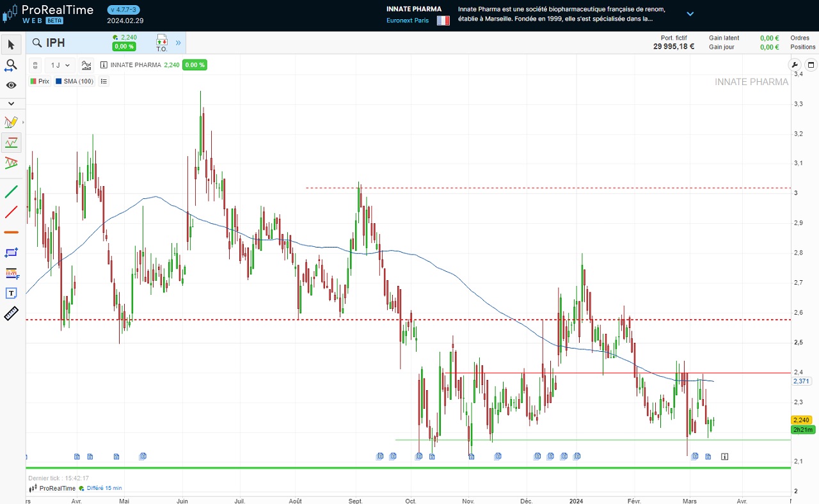
Task: Pick the green trend line tool
Action: (x=11, y=191)
